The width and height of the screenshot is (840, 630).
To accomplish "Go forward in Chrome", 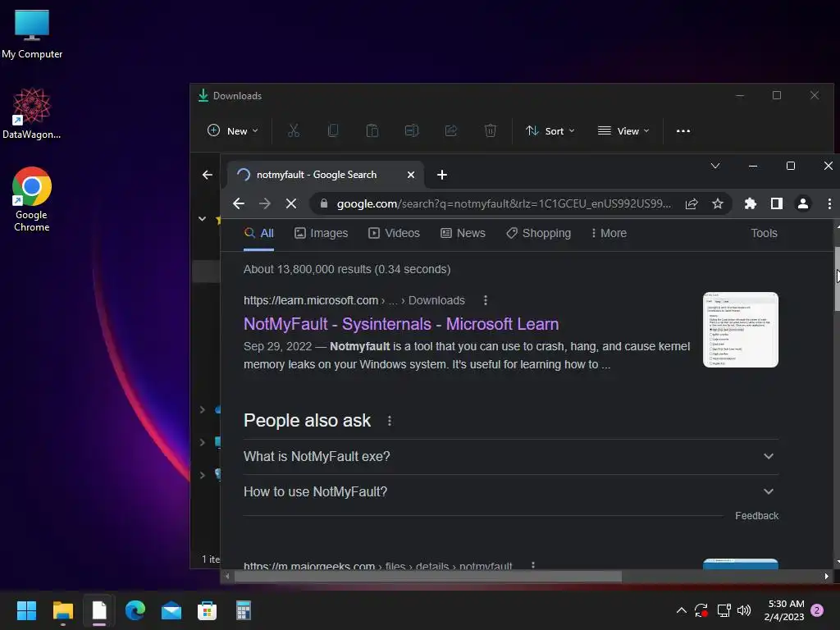I will click(x=265, y=203).
